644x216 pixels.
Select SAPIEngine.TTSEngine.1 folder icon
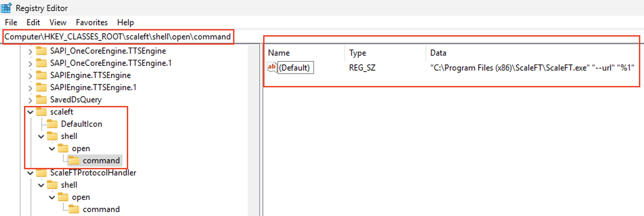[x=41, y=87]
